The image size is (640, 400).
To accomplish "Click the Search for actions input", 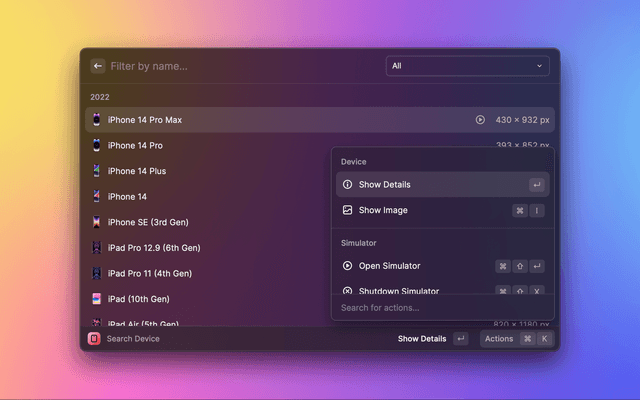I will coord(442,308).
